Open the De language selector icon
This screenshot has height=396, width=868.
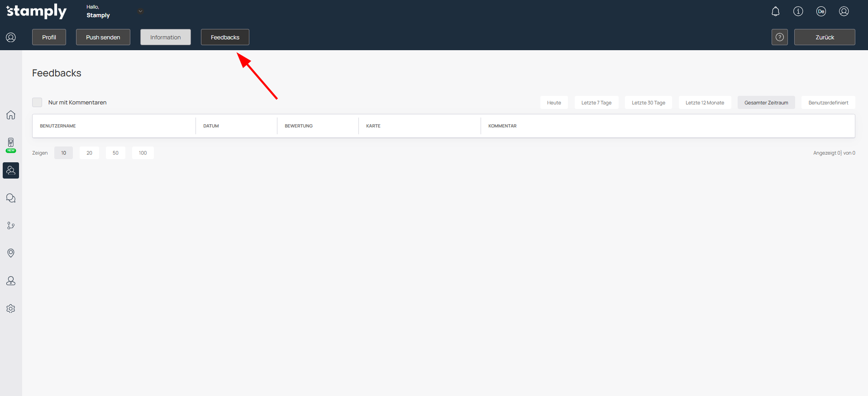tap(821, 11)
